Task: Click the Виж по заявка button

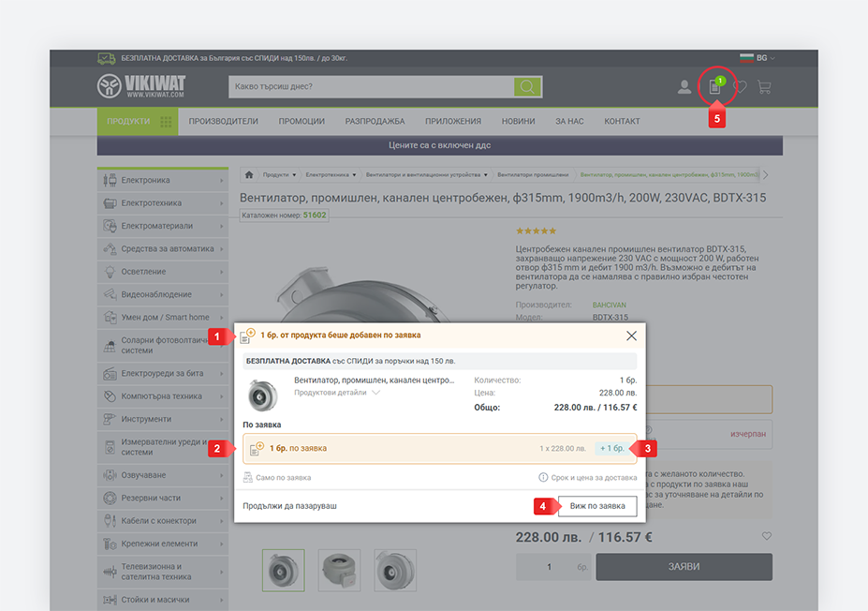Action: click(597, 506)
